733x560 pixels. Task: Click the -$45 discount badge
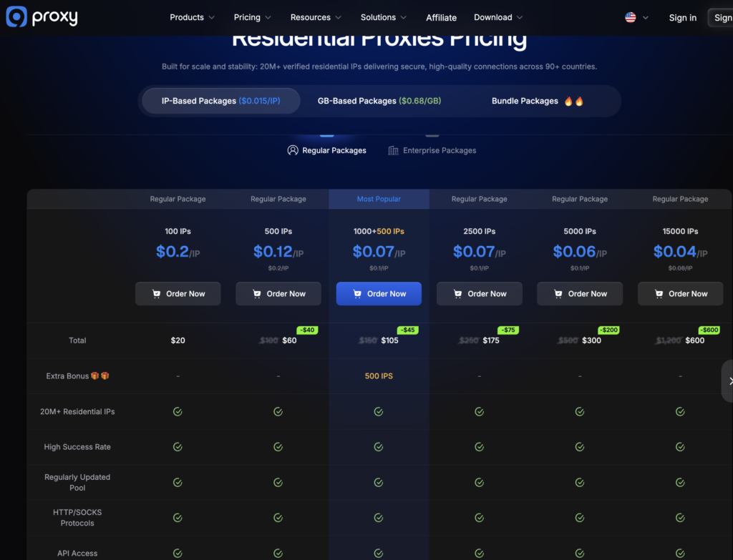click(x=407, y=330)
